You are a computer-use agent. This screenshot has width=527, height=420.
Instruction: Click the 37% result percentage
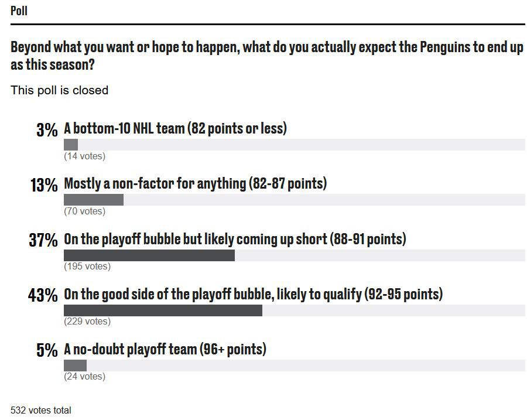(x=43, y=240)
